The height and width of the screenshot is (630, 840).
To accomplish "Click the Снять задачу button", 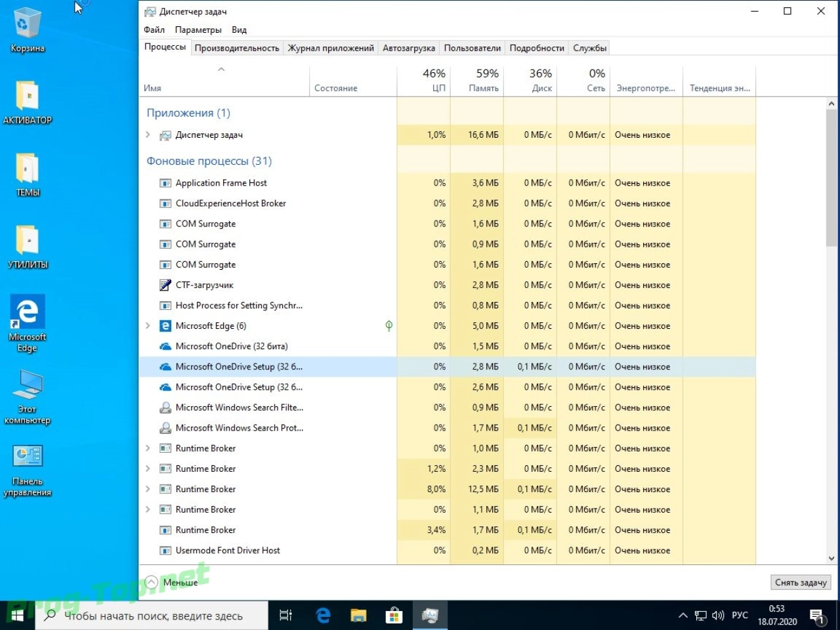I will pos(801,582).
